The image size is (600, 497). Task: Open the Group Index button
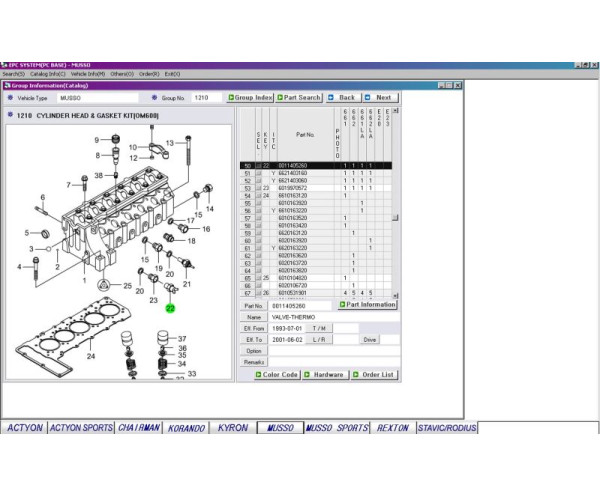click(250, 98)
